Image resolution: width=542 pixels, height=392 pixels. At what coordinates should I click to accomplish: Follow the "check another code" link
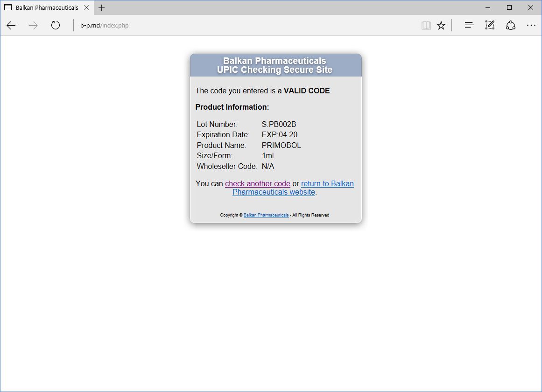pyautogui.click(x=258, y=184)
